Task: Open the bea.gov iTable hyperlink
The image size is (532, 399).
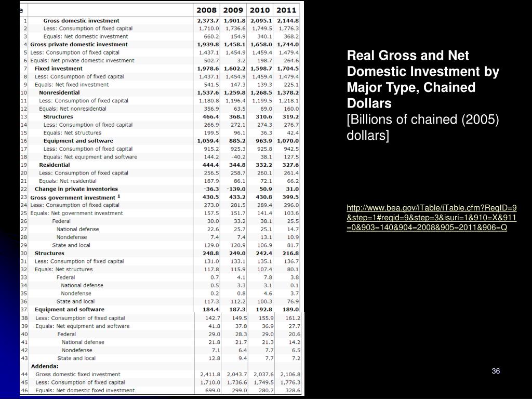Action: [x=431, y=218]
